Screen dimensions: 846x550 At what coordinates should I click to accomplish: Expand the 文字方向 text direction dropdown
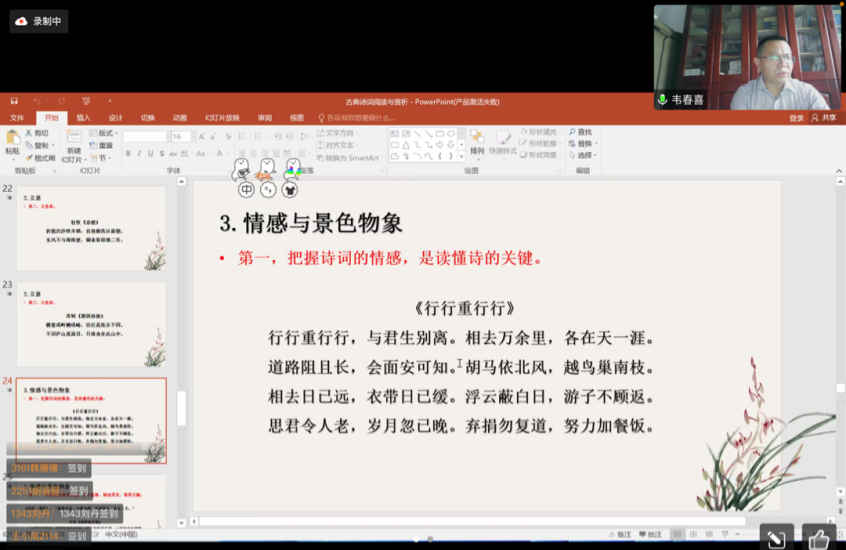(338, 133)
